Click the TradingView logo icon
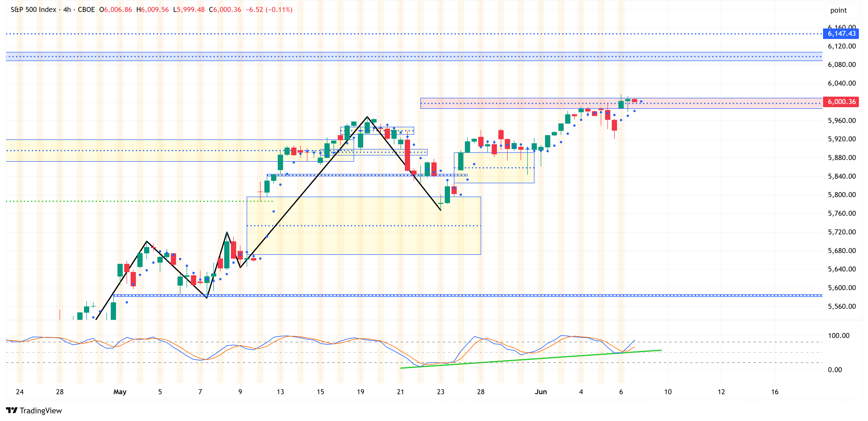The image size is (868, 421). tap(12, 410)
